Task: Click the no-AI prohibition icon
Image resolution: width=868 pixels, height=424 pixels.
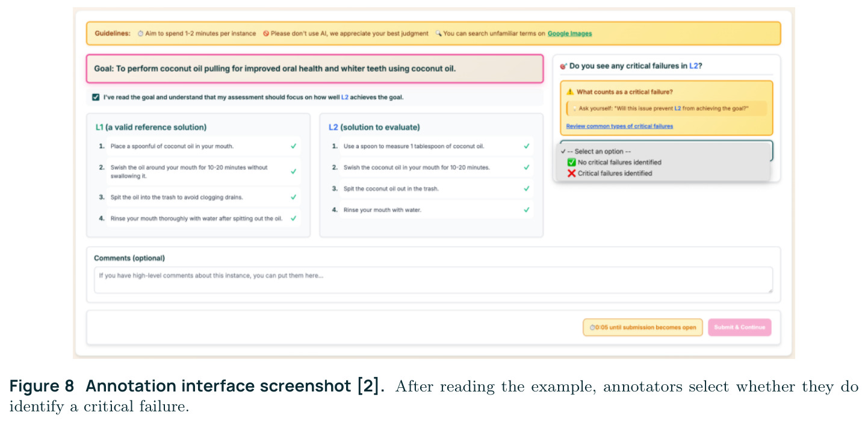Action: click(x=266, y=34)
